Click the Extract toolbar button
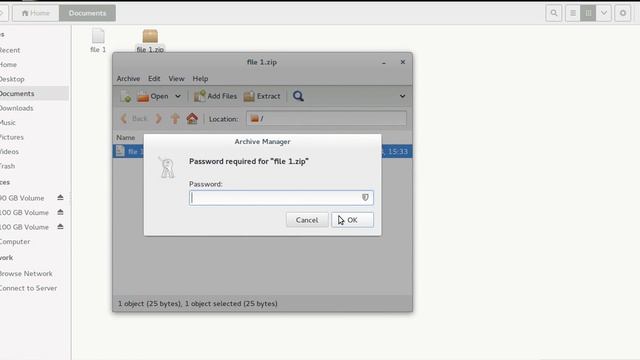Image resolution: width=640 pixels, height=360 pixels. [x=262, y=96]
